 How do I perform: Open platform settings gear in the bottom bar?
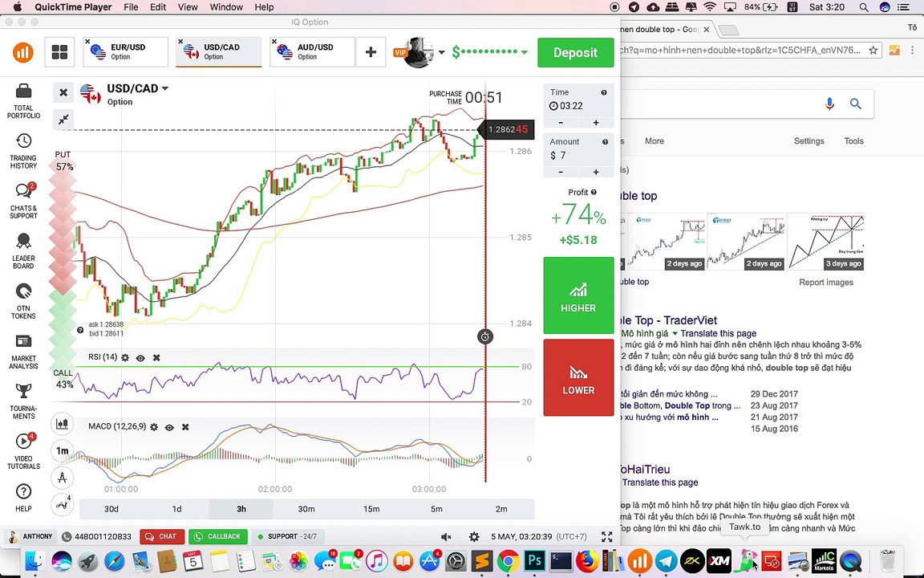[474, 537]
